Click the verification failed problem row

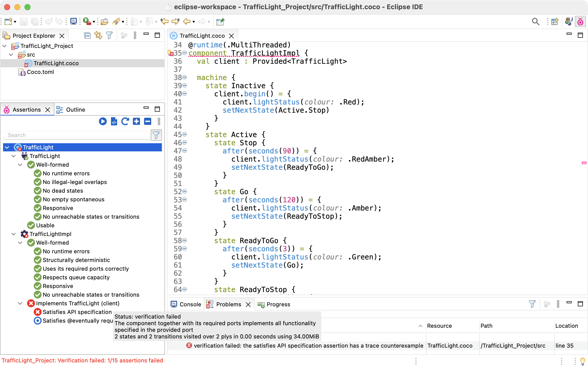(x=377, y=346)
